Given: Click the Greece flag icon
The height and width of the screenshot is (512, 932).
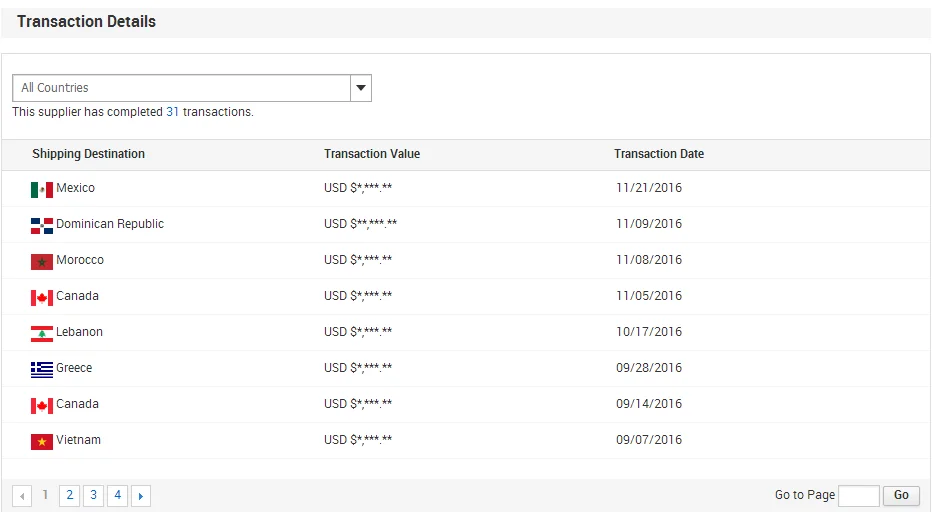Looking at the screenshot, I should [41, 369].
